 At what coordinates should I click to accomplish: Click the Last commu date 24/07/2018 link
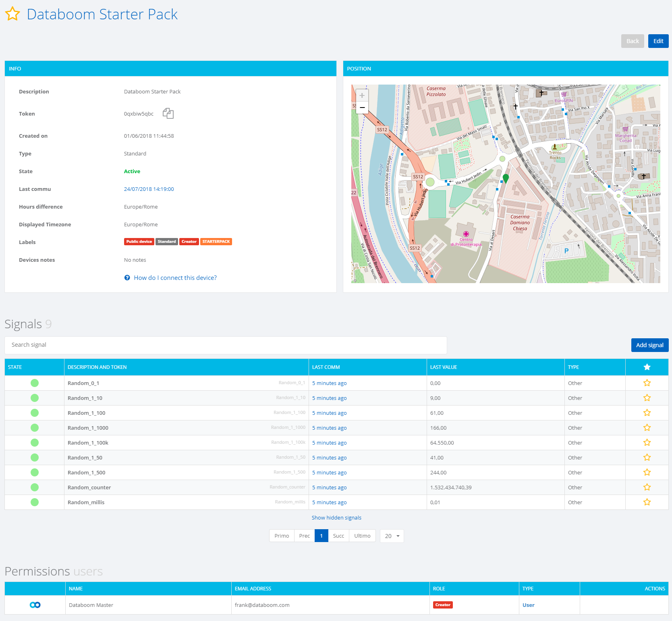tap(149, 189)
